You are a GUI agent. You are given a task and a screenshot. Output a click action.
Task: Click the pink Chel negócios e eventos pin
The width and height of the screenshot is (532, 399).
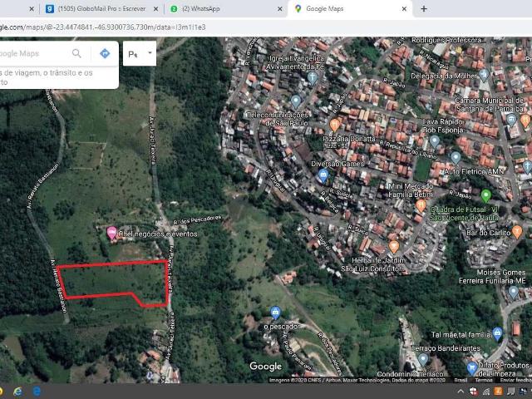[x=111, y=233]
